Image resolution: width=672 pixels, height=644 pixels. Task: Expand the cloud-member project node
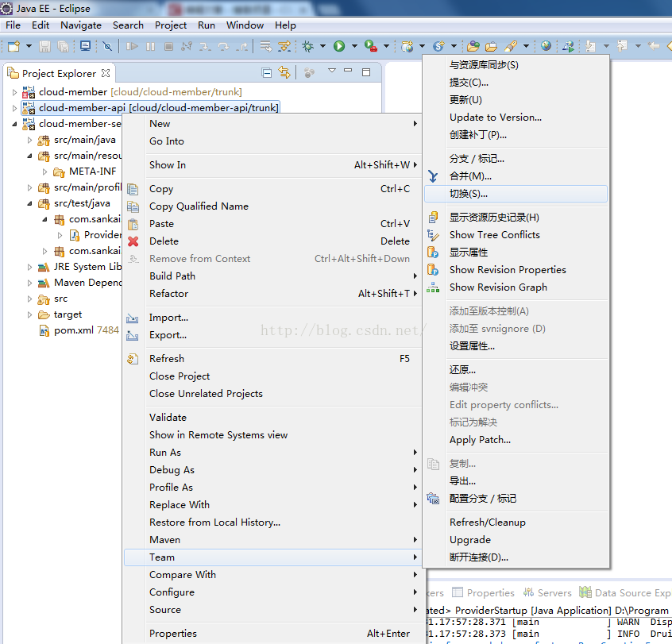14,92
